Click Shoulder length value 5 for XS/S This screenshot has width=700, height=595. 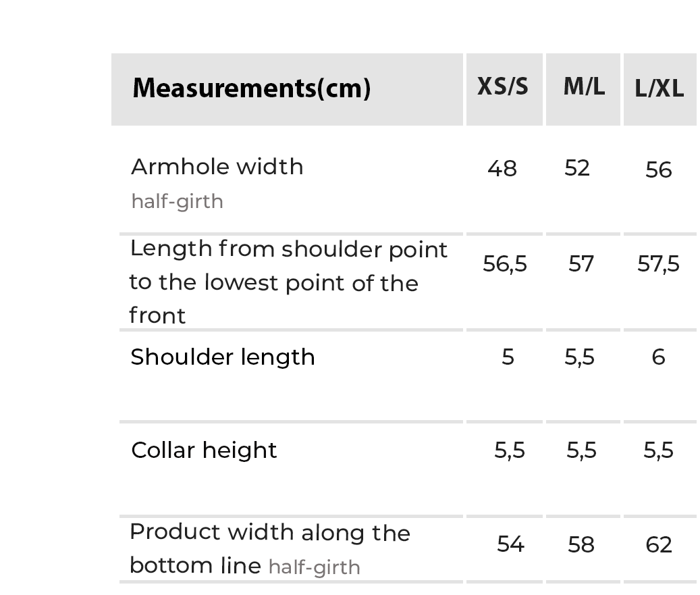[508, 357]
